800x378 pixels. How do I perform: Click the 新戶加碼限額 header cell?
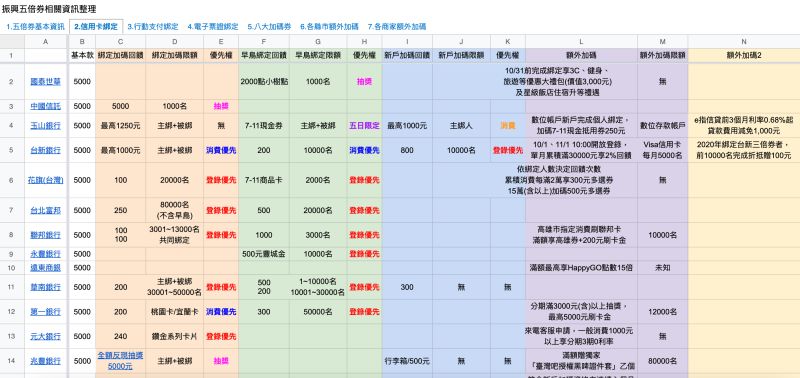[461, 56]
